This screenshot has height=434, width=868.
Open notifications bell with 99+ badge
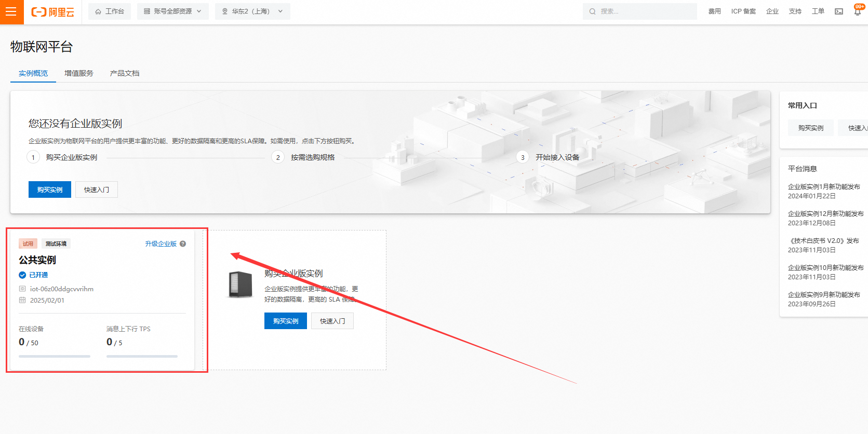858,11
